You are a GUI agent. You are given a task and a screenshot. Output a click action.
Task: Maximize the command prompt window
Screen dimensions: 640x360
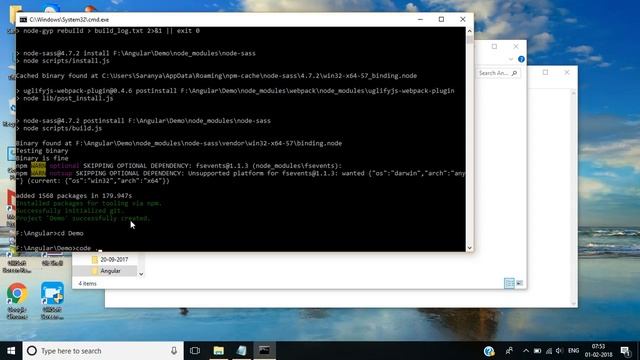pos(441,20)
